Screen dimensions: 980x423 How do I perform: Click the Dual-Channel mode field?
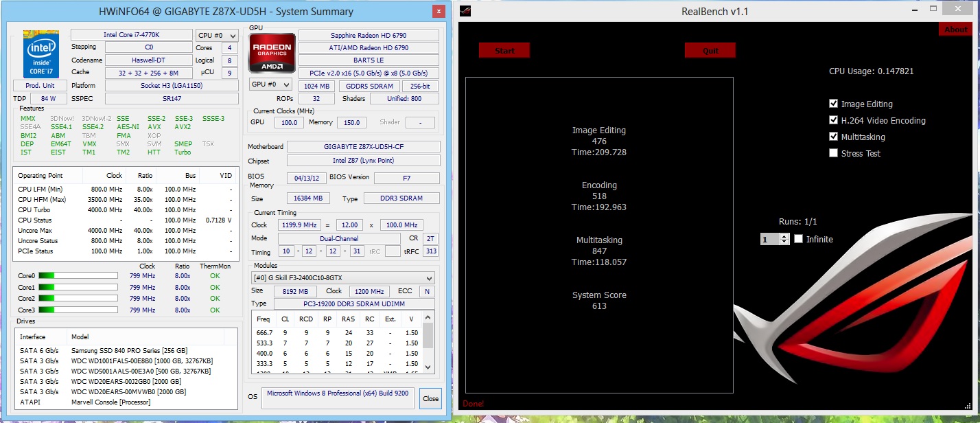(339, 238)
